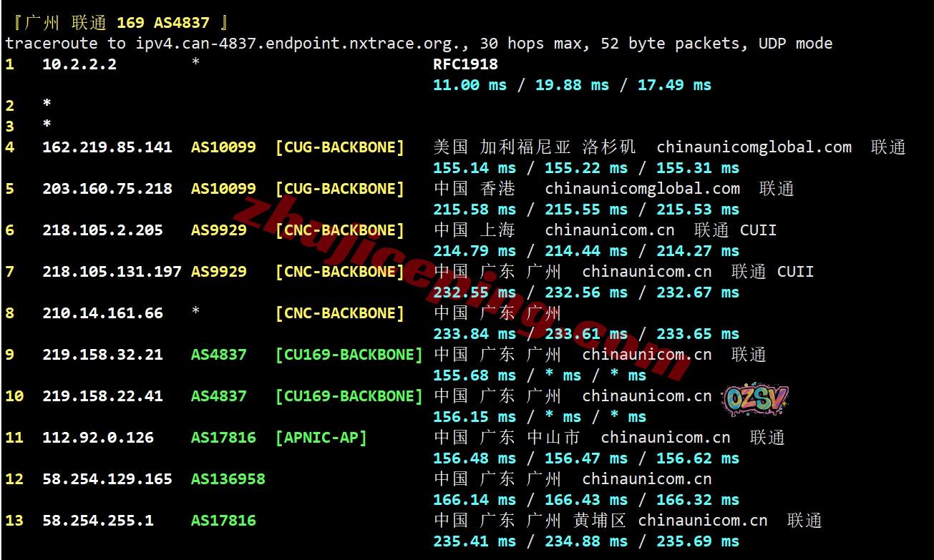Click IP address 162.219.85.141
This screenshot has width=934, height=560.
click(107, 147)
